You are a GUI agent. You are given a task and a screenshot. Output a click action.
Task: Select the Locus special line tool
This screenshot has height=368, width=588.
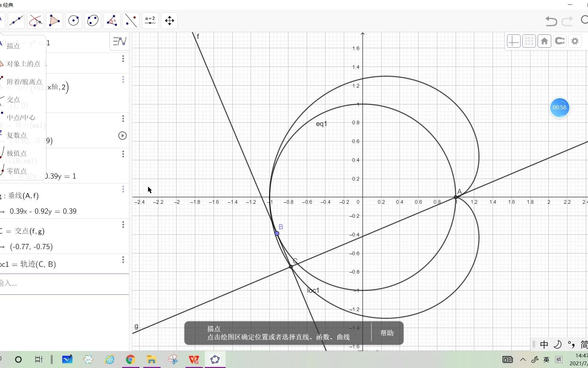pos(35,21)
